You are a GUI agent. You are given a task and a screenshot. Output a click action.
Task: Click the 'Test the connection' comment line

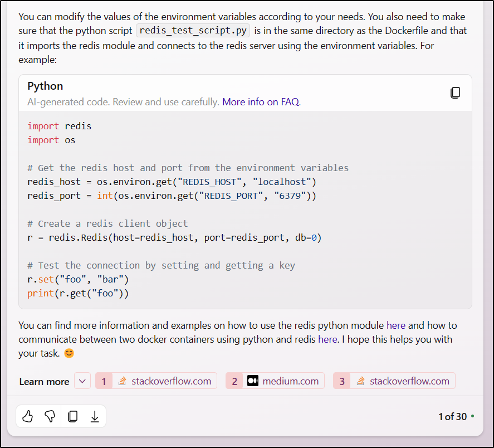tap(161, 265)
